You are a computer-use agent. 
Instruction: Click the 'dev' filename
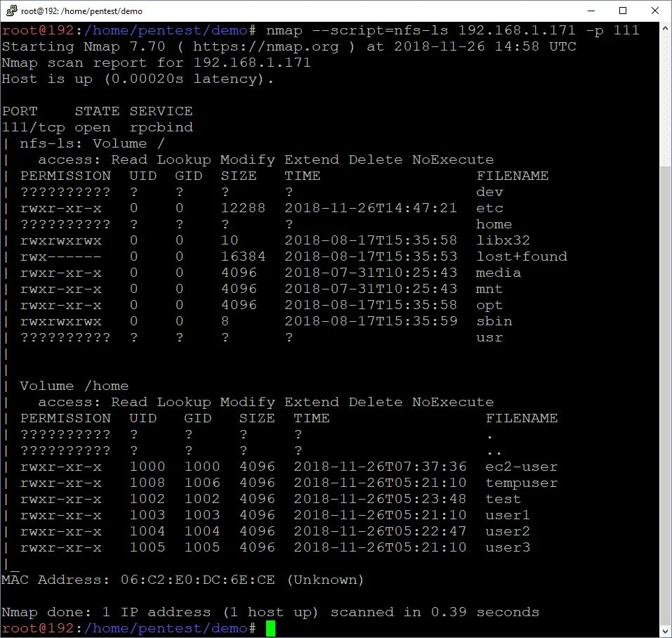490,192
